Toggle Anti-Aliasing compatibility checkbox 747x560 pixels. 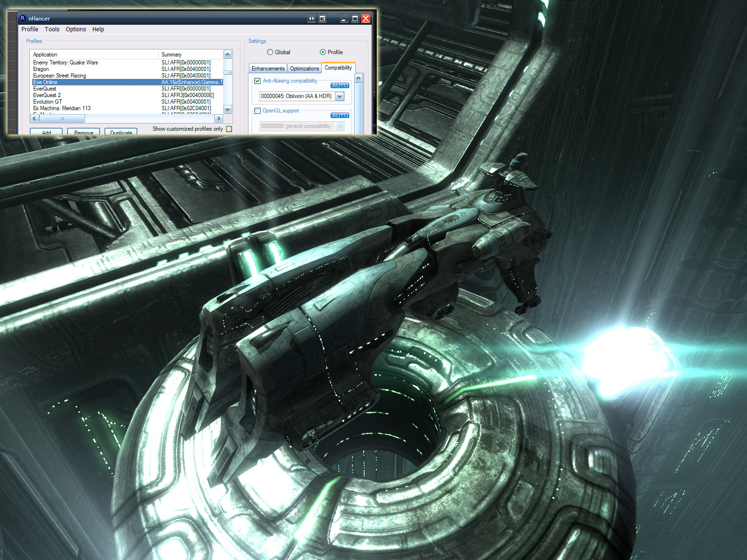tap(257, 81)
